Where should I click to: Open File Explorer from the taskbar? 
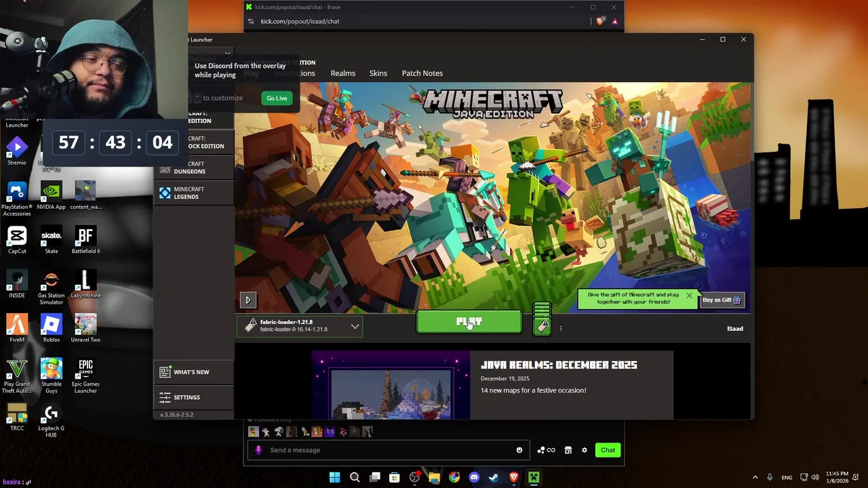coord(434,477)
